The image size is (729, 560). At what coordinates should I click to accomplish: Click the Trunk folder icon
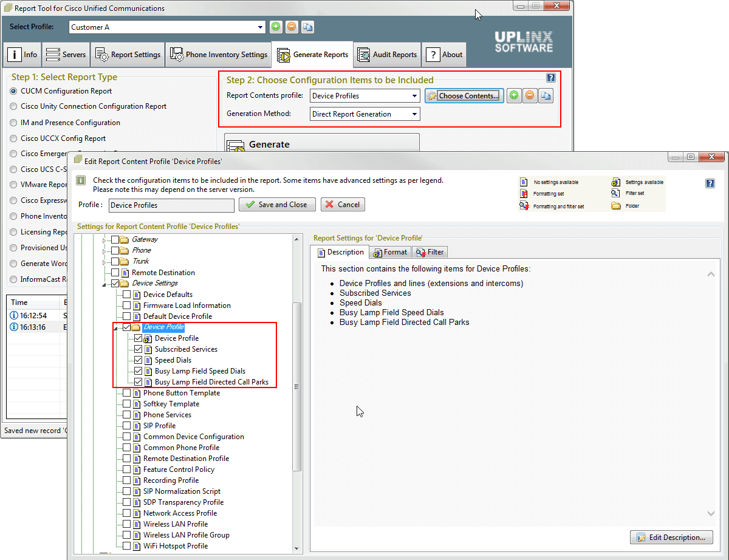tap(125, 261)
